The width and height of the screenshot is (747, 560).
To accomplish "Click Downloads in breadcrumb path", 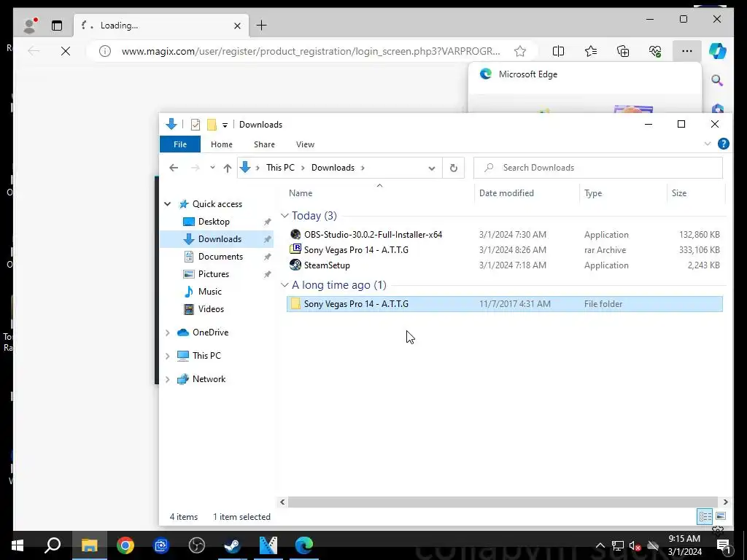I will pyautogui.click(x=333, y=168).
